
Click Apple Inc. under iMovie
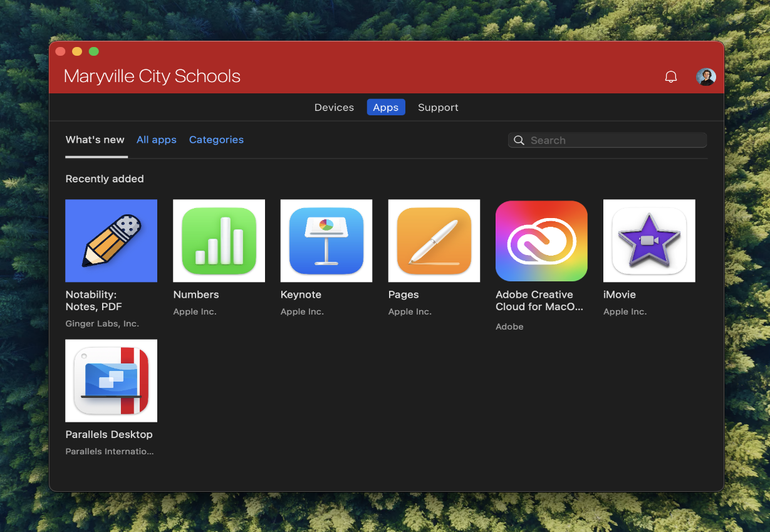point(625,311)
